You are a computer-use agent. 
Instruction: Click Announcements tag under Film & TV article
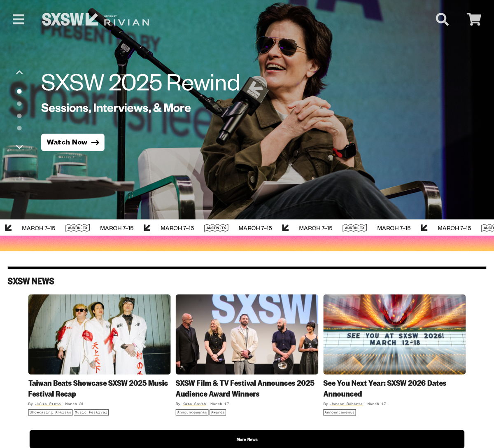point(192,412)
